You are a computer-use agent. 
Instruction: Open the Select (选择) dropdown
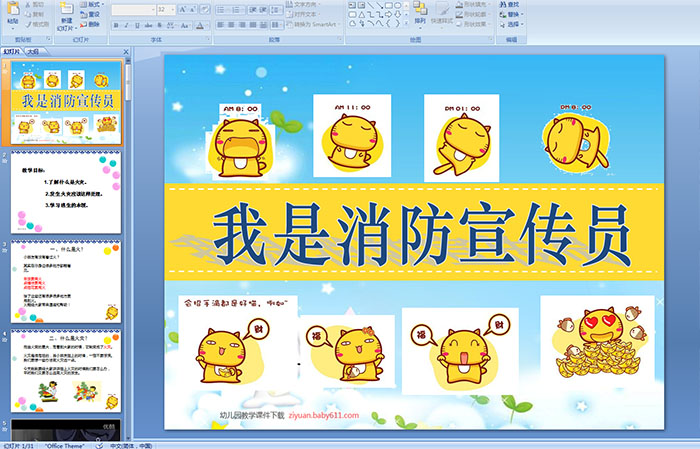[x=512, y=24]
